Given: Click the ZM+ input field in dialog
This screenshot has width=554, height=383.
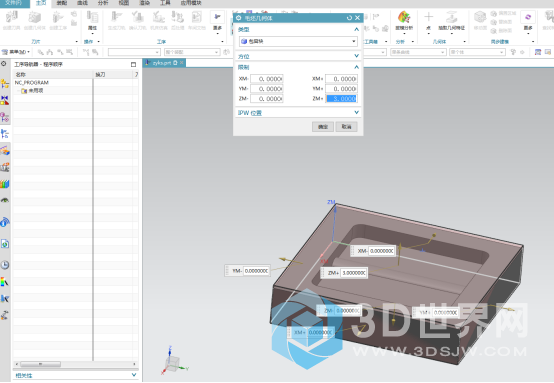Looking at the screenshot, I should point(341,99).
